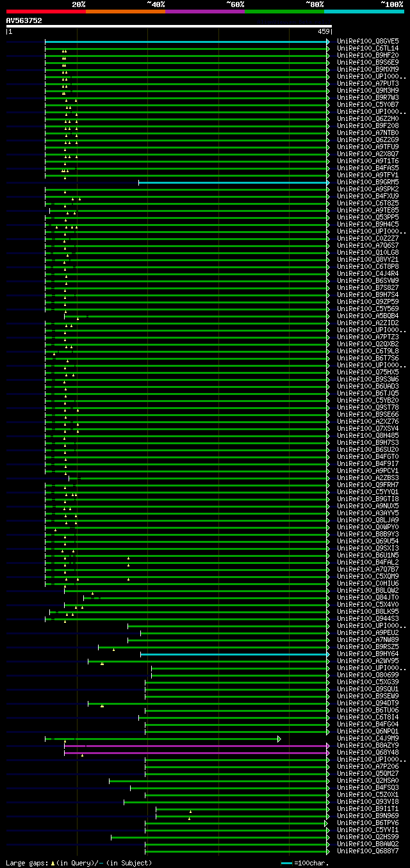The width and height of the screenshot is (410, 868).
Task: Select label UniRef100_A7P206
Action: 368,766
